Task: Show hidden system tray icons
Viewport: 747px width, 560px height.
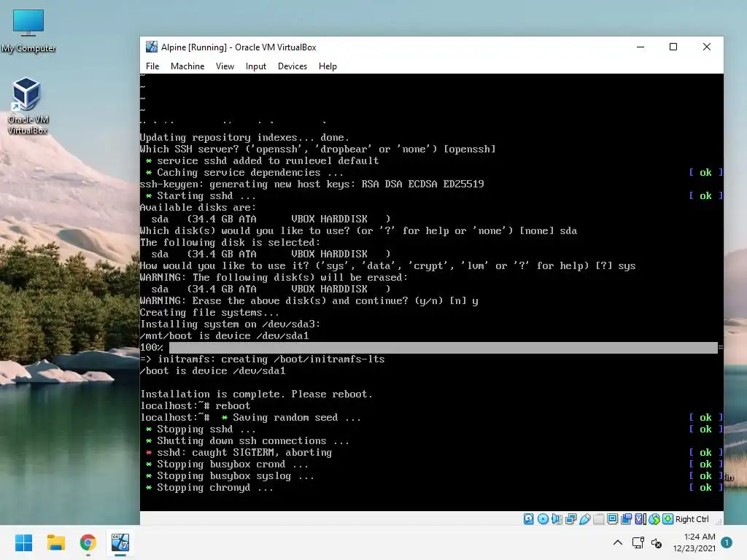Action: coord(617,542)
